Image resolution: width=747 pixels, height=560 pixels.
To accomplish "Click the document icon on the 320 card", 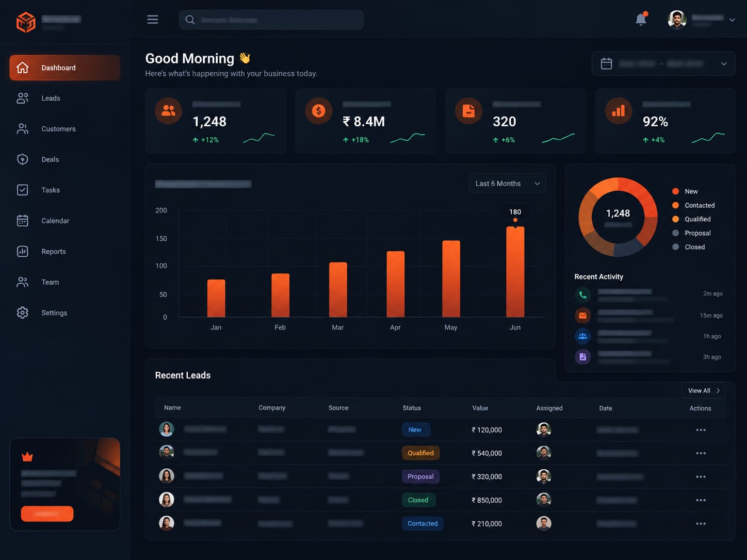I will [x=468, y=110].
